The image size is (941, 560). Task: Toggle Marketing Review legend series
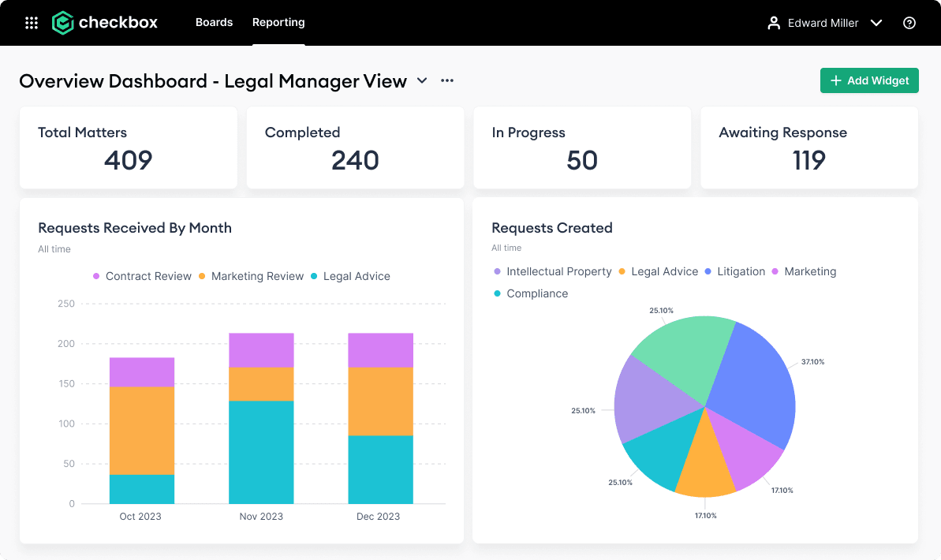(251, 276)
